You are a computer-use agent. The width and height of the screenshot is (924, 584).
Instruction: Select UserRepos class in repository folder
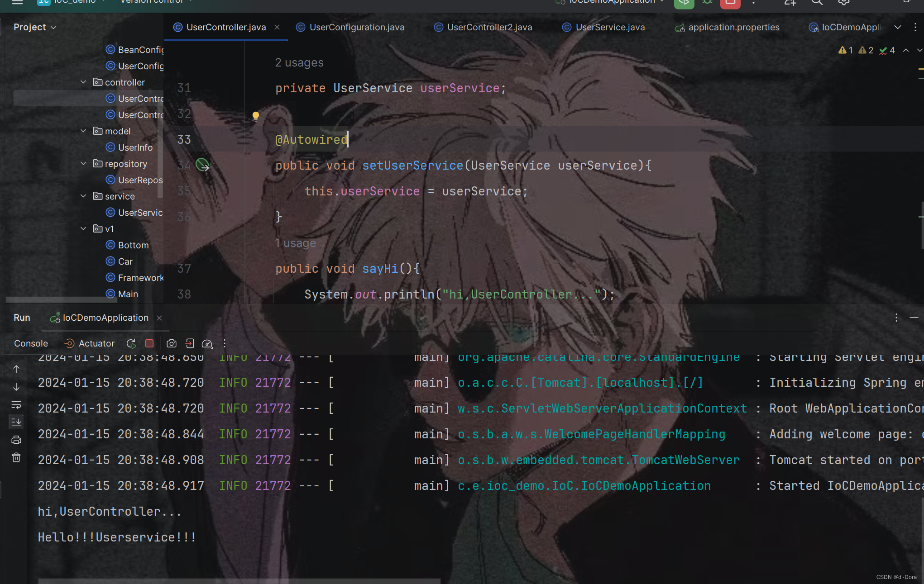[135, 180]
